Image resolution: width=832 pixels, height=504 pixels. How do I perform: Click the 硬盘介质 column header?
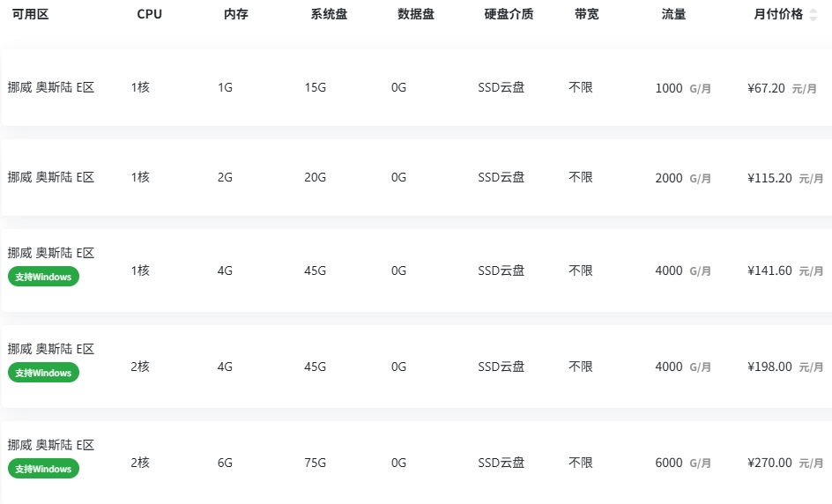(x=509, y=14)
